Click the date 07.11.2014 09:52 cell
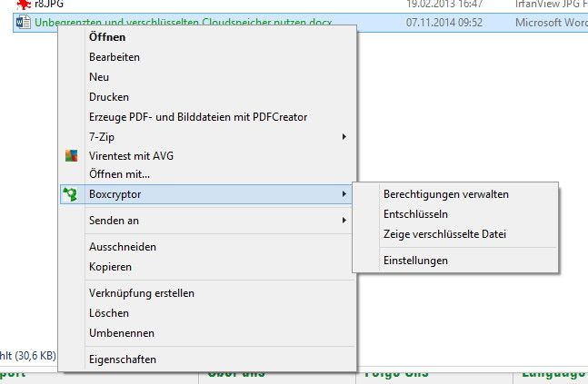The height and width of the screenshot is (384, 588). click(444, 23)
